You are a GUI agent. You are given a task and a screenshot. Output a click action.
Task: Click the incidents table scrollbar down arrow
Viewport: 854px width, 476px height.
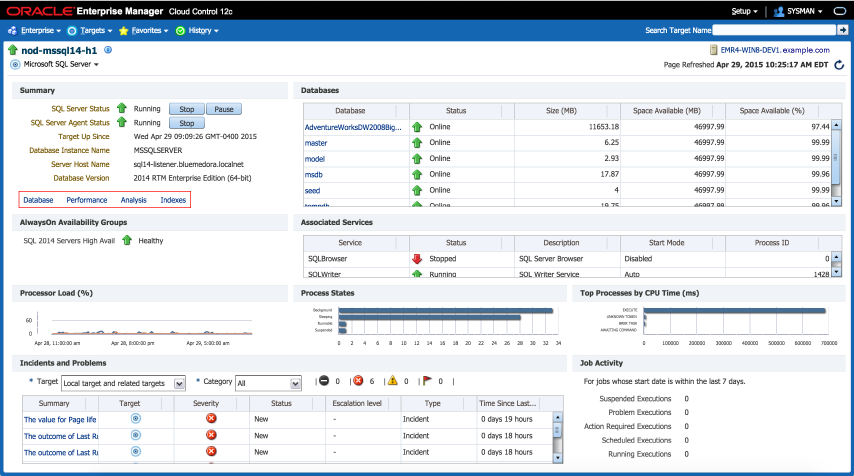[x=557, y=458]
